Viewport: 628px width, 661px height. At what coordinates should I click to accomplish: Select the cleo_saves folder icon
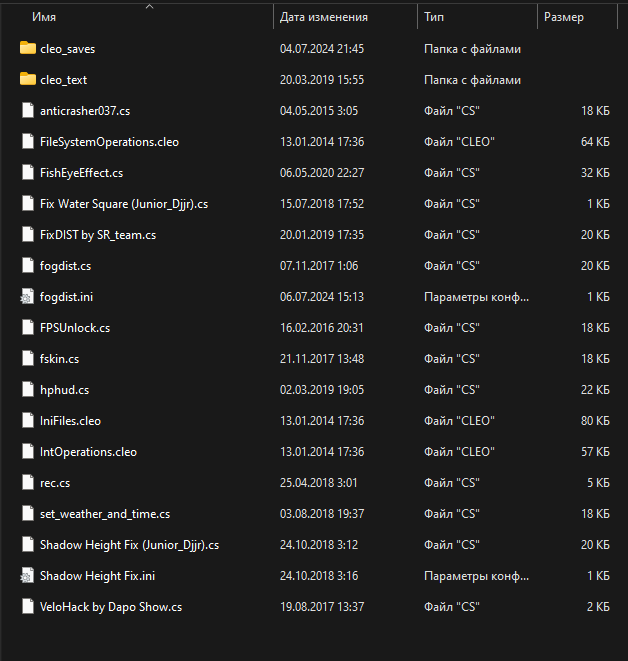pos(28,48)
